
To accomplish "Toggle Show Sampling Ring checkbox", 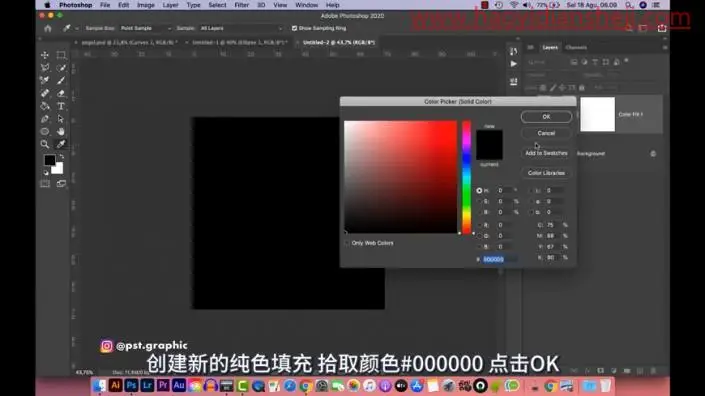I will [294, 28].
